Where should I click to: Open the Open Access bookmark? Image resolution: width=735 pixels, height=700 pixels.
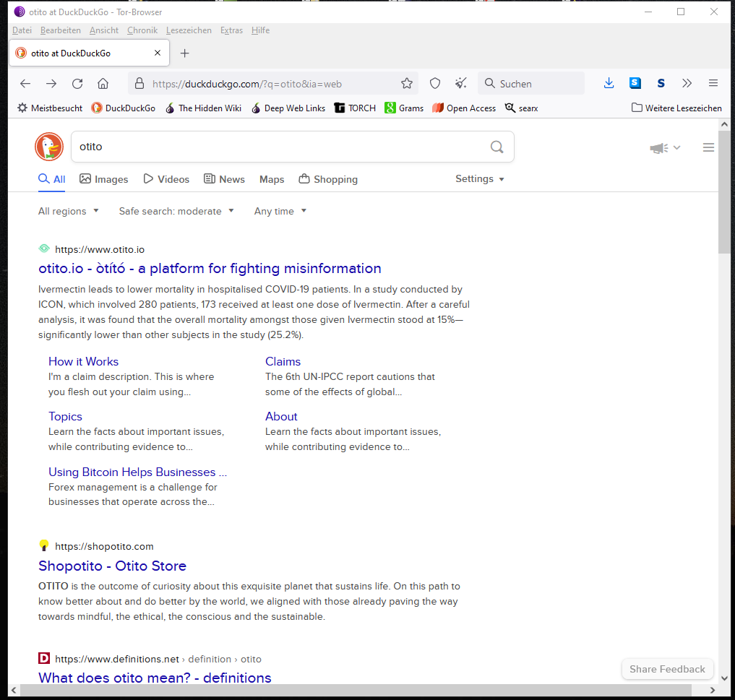464,108
